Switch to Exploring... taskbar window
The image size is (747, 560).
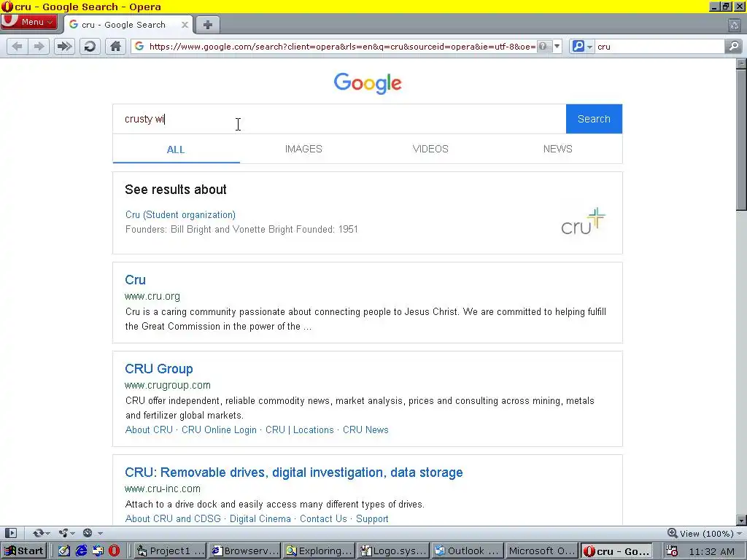tap(320, 551)
